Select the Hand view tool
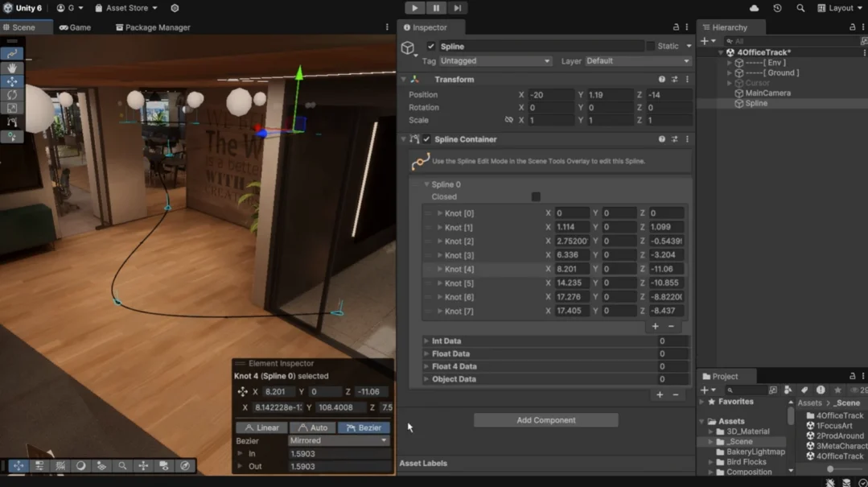868x487 pixels. click(11, 68)
